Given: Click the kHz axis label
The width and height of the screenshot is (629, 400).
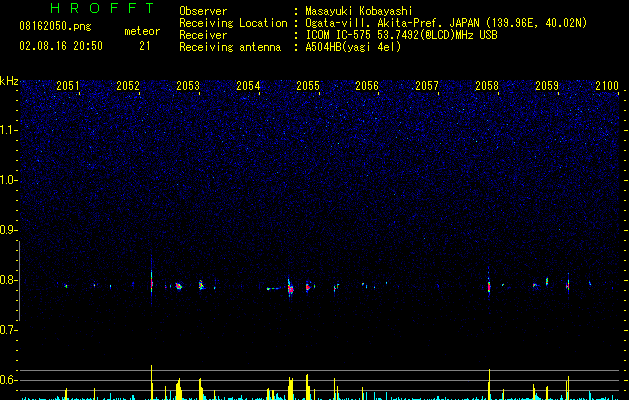Looking at the screenshot, I should click(x=9, y=81).
